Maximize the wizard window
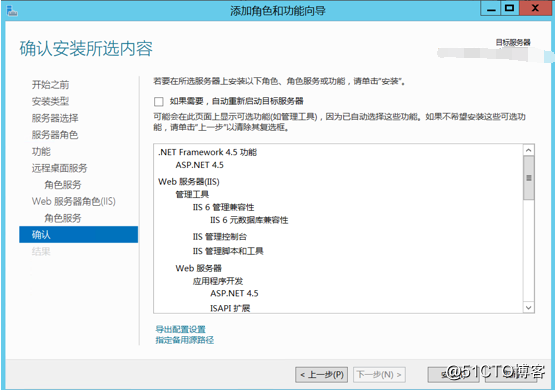This screenshot has height=390, width=555. point(510,8)
